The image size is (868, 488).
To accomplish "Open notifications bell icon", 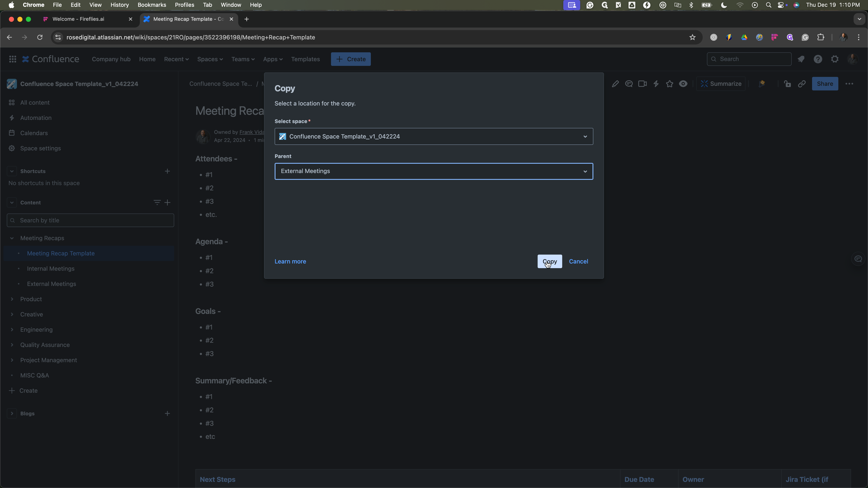I will (x=801, y=59).
